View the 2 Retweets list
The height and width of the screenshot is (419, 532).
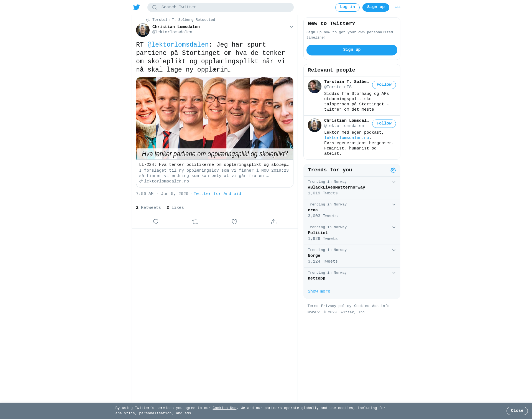point(149,208)
